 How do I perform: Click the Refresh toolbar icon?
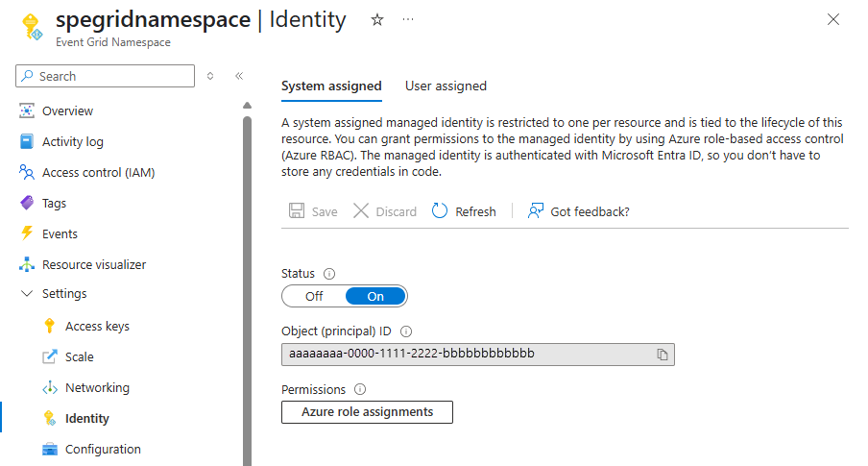440,211
